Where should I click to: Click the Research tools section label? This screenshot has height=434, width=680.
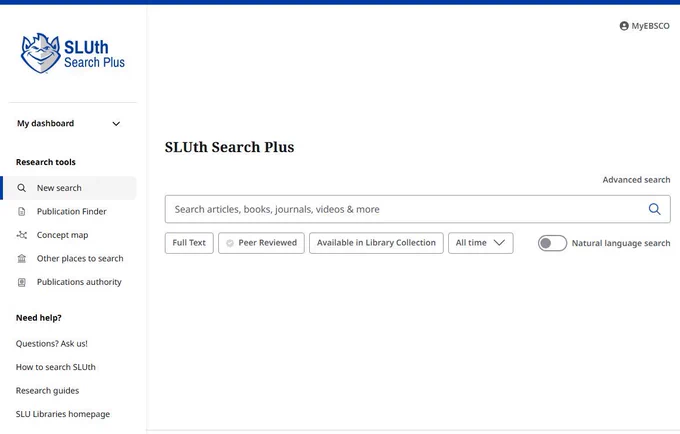46,162
